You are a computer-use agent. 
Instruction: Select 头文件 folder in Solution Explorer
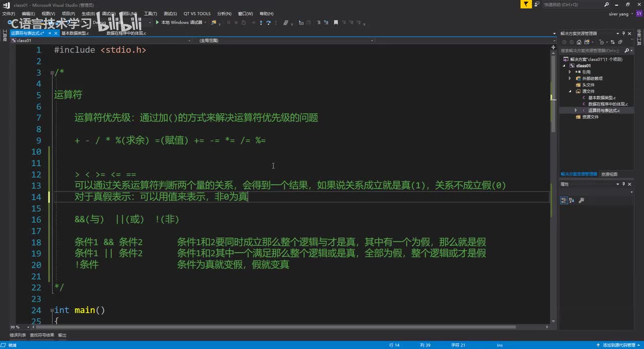[588, 85]
